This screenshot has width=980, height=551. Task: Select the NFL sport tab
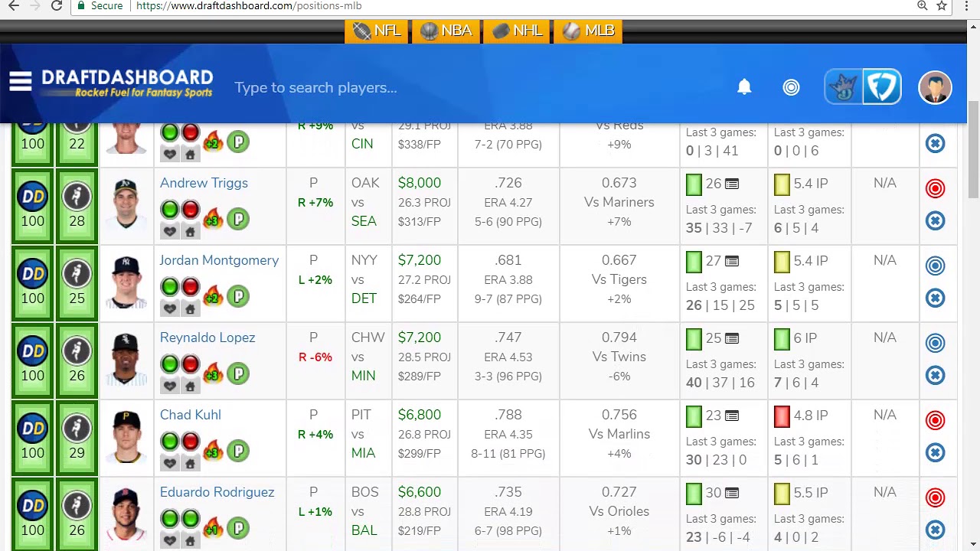pyautogui.click(x=376, y=31)
